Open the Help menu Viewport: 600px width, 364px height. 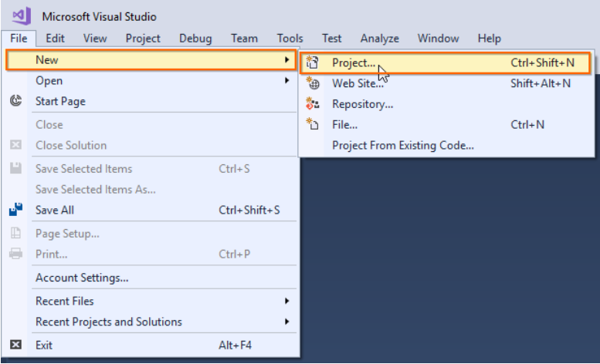pyautogui.click(x=489, y=38)
